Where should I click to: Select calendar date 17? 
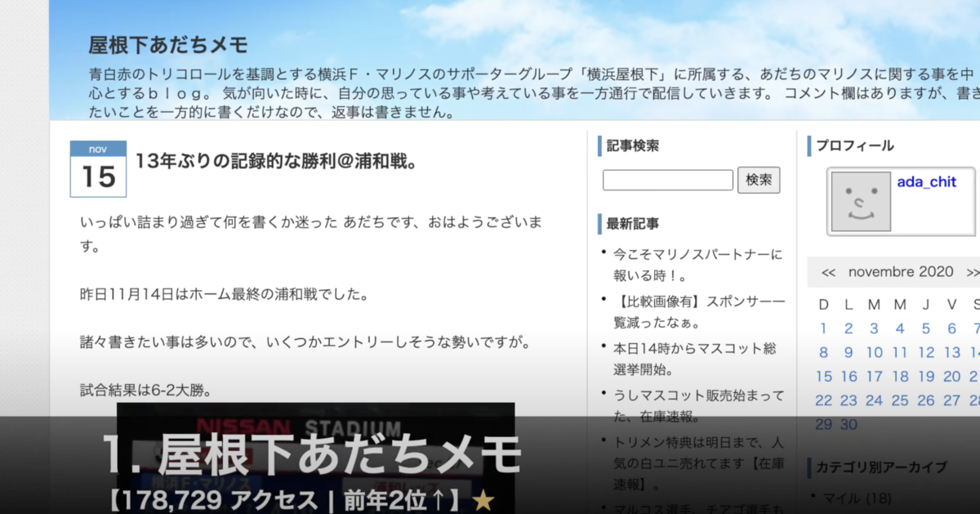tap(874, 377)
